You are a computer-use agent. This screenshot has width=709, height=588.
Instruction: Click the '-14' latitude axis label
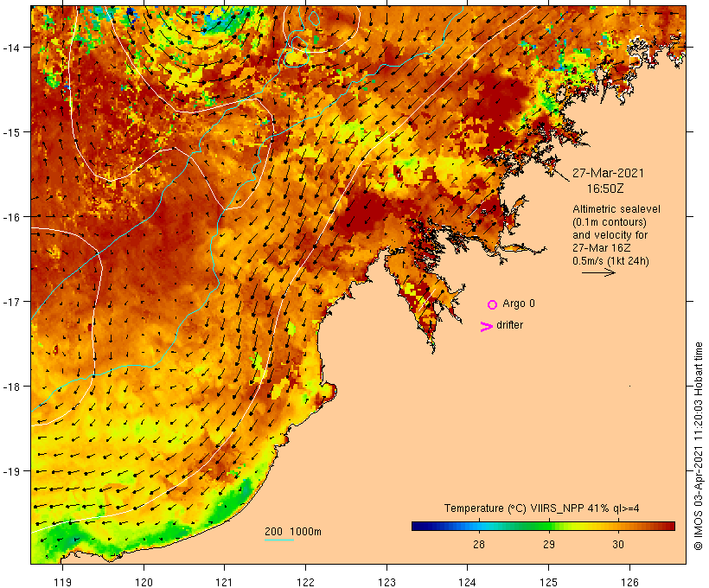pyautogui.click(x=10, y=47)
